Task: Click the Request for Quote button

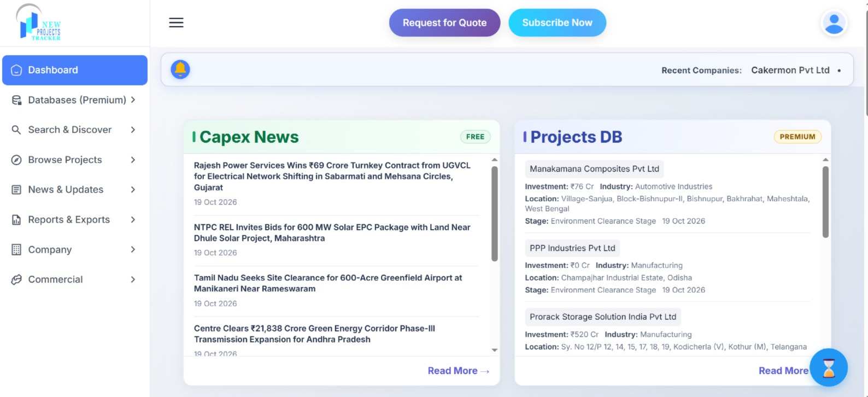Action: (x=444, y=23)
